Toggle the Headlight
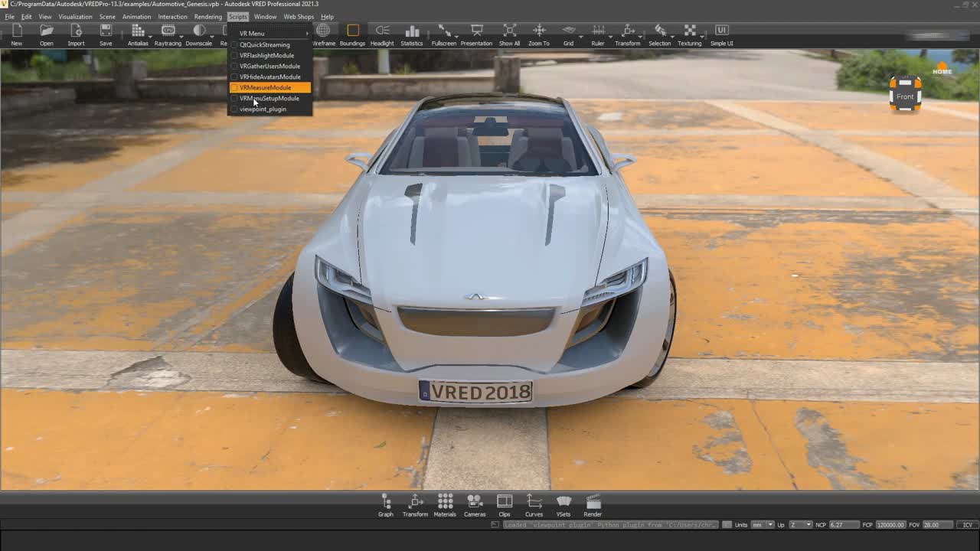This screenshot has height=551, width=980. (382, 34)
